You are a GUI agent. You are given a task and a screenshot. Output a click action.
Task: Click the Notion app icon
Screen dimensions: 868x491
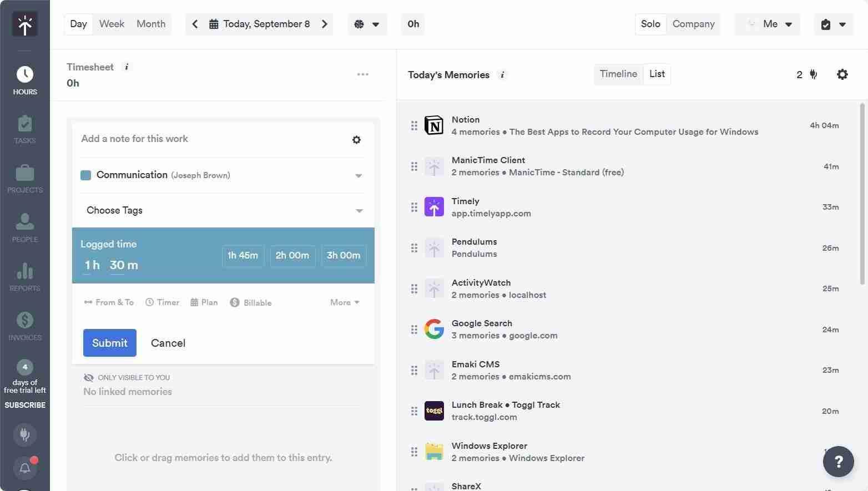point(434,125)
